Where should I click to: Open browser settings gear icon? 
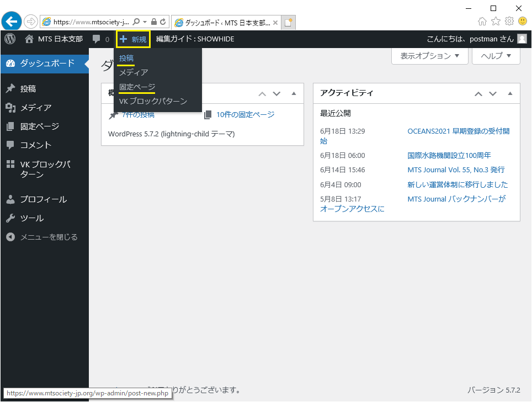(509, 22)
